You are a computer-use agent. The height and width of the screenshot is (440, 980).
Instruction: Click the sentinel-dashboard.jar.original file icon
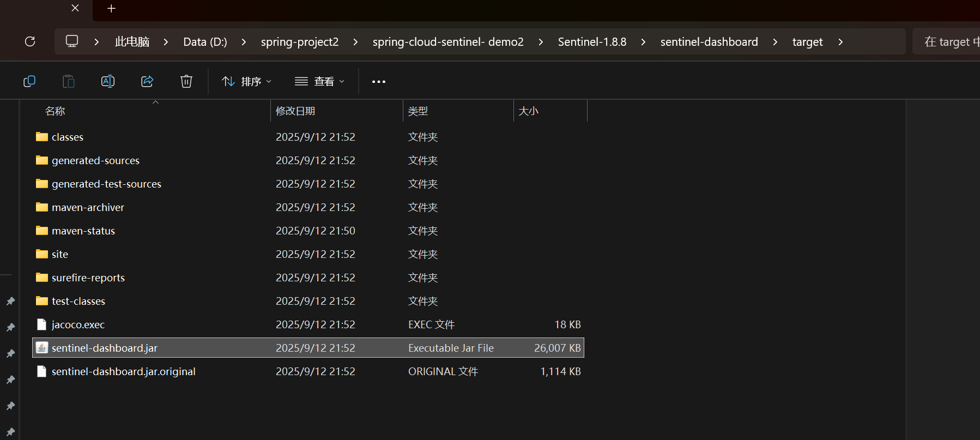[x=42, y=371]
